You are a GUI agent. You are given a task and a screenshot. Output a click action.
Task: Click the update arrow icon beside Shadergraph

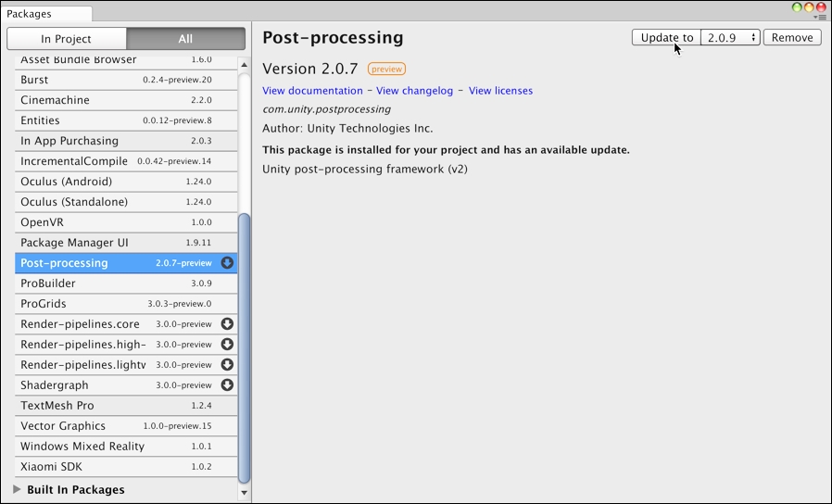(x=227, y=384)
